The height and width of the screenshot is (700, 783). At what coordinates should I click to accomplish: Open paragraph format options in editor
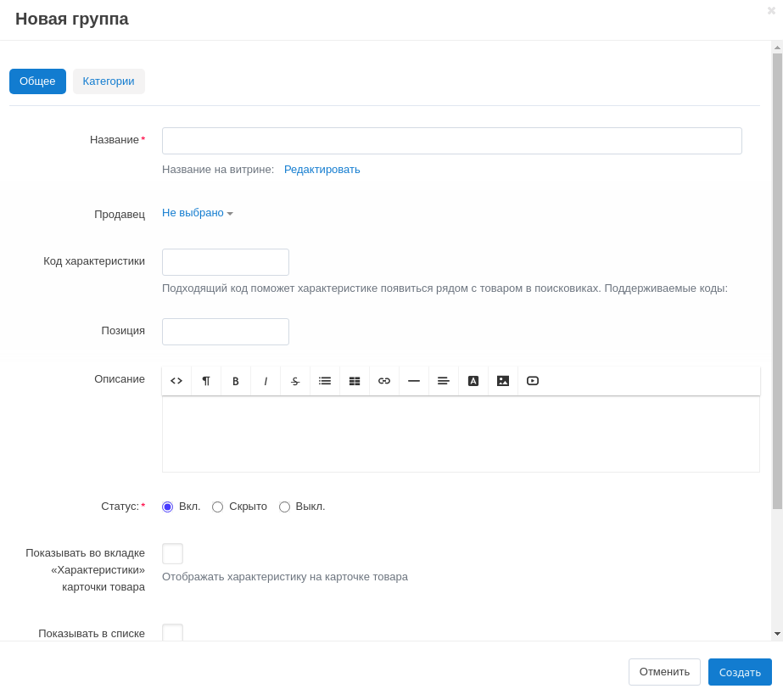coord(206,381)
